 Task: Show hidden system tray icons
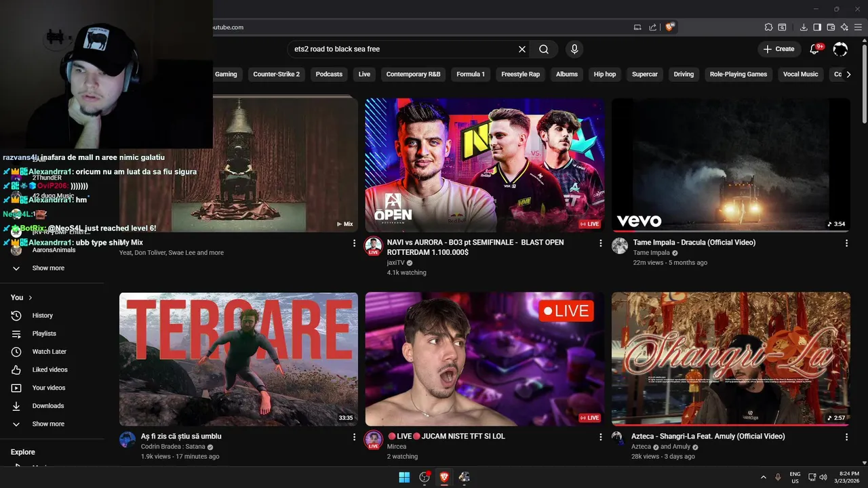click(x=763, y=477)
